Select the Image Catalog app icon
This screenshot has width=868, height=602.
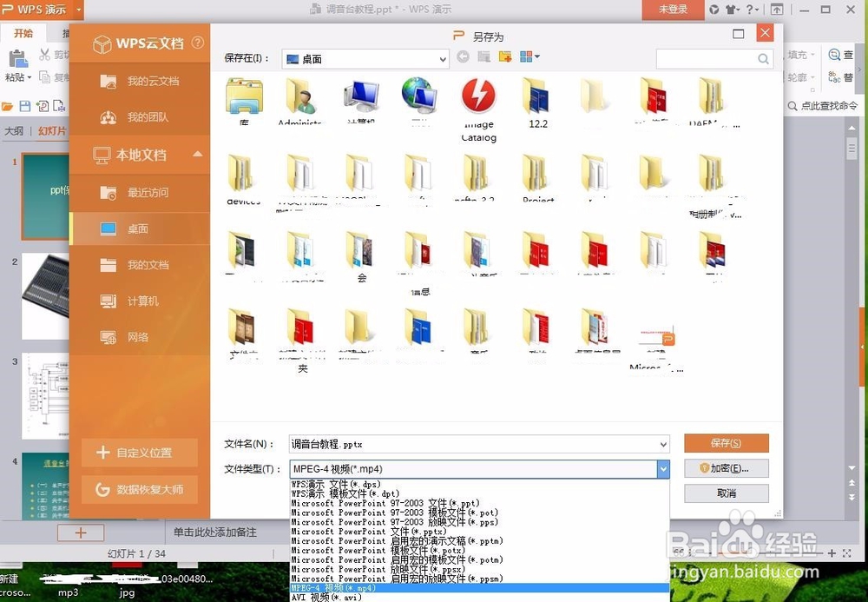(x=479, y=109)
